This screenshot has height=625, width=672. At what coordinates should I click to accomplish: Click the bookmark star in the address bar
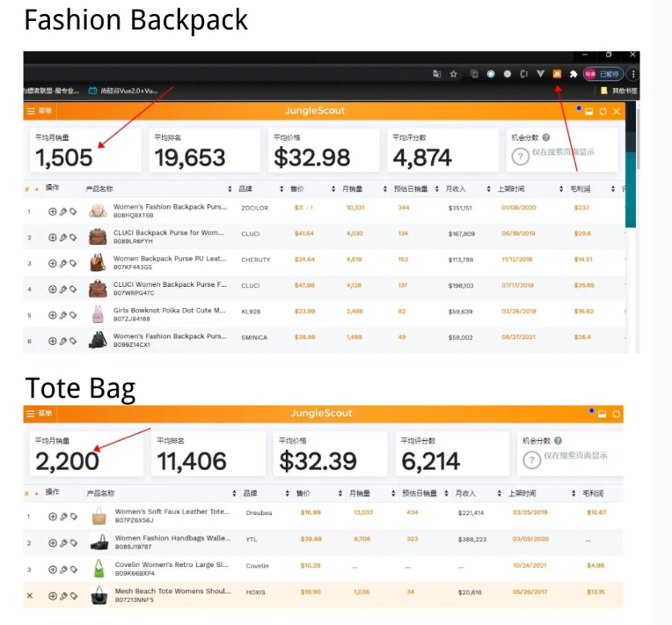454,74
